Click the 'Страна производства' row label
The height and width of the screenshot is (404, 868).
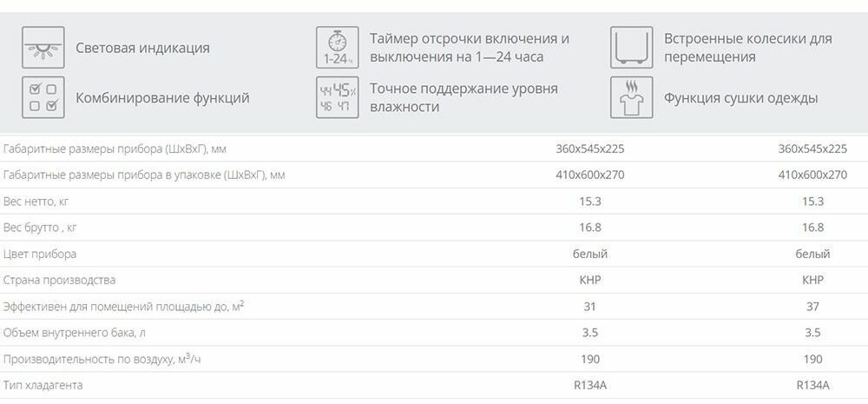tap(59, 281)
